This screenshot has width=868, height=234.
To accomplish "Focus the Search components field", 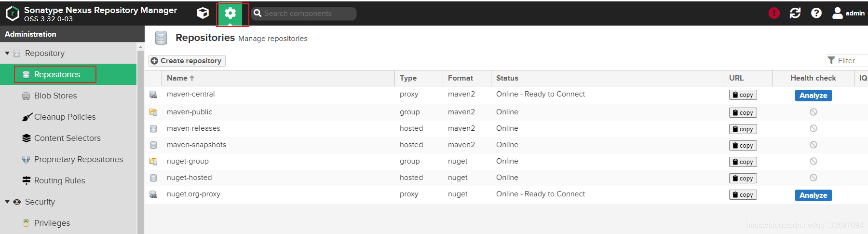I will pos(304,14).
